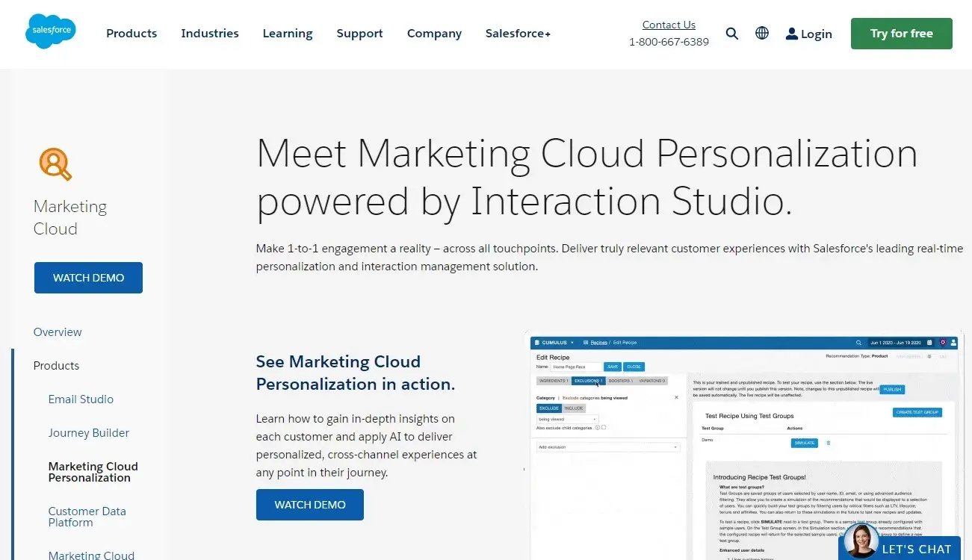This screenshot has height=560, width=972.
Task: Open the Products navigation menu
Action: 131,34
